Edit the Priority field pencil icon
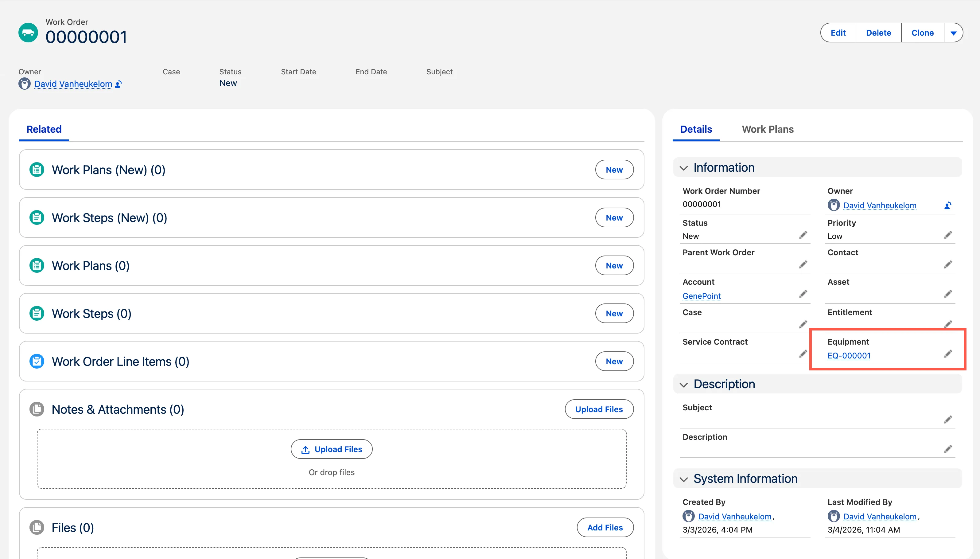The height and width of the screenshot is (559, 980). [948, 235]
